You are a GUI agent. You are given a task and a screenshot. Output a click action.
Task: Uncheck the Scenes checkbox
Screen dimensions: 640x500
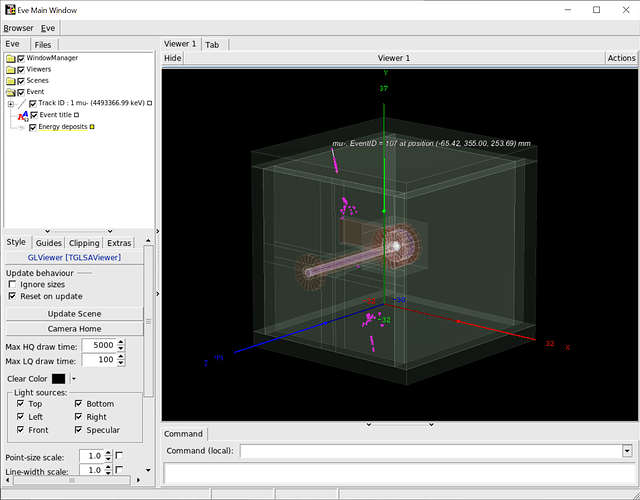point(21,81)
